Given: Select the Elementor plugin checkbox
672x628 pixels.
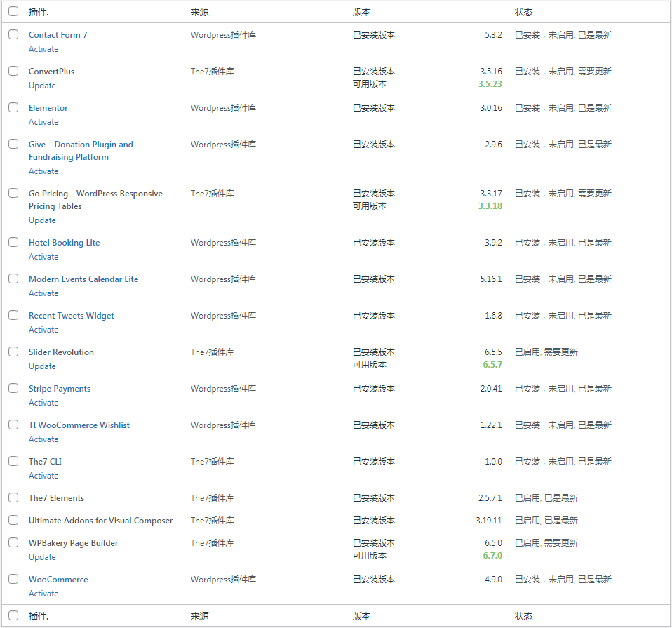Looking at the screenshot, I should coord(13,107).
